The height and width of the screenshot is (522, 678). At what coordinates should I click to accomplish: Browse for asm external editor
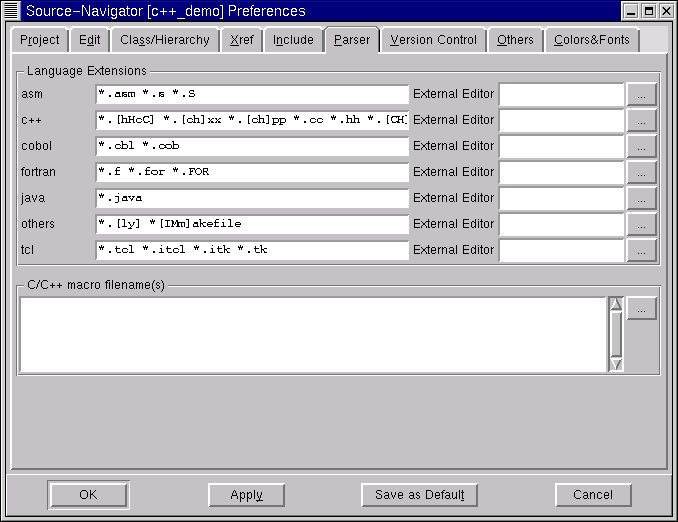642,94
